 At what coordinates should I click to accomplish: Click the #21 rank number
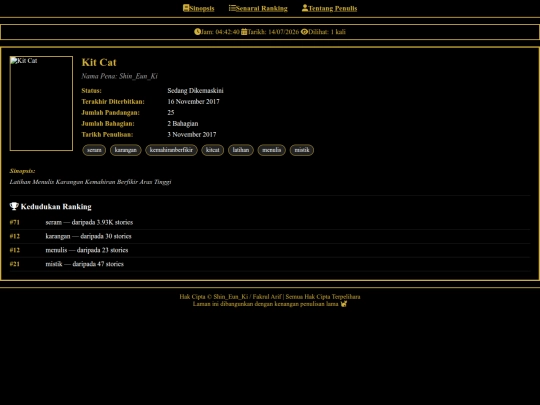(15, 264)
